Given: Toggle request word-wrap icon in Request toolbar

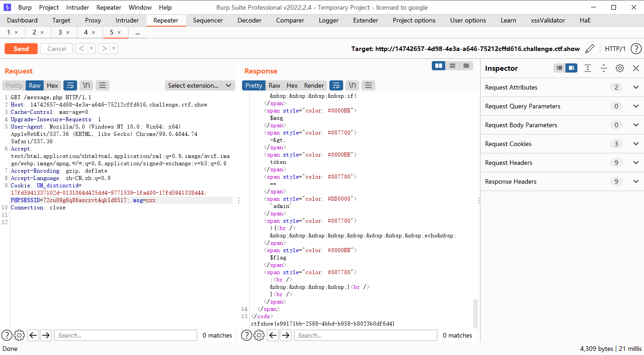Looking at the screenshot, I should 70,85.
